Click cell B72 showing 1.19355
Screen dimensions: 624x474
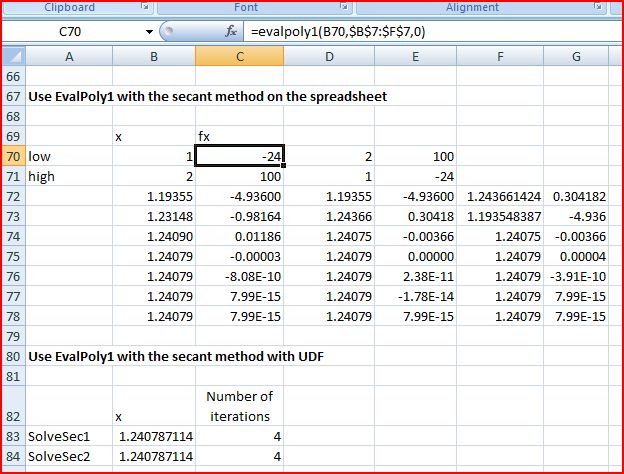coord(154,196)
